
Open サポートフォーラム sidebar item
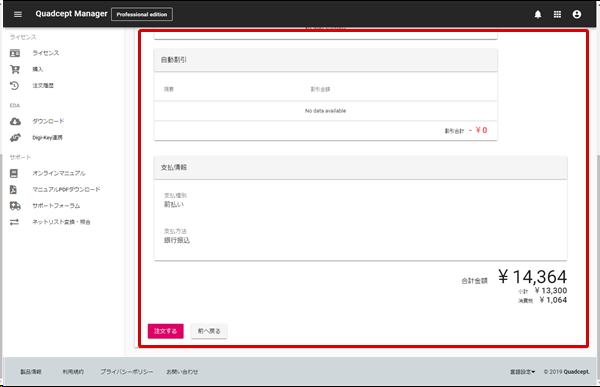(56, 206)
